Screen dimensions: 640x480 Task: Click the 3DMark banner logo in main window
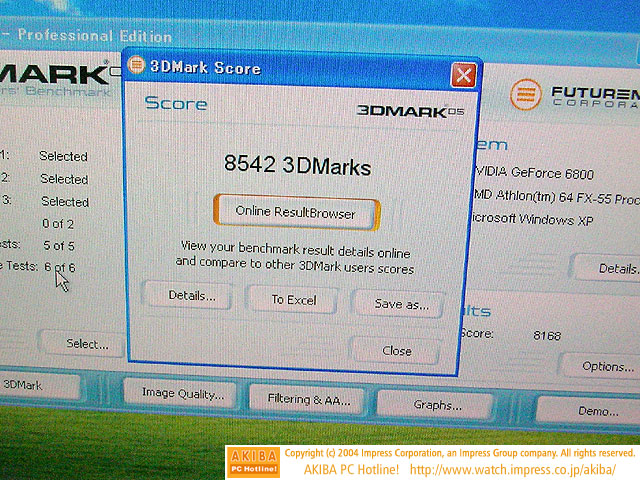(x=55, y=75)
